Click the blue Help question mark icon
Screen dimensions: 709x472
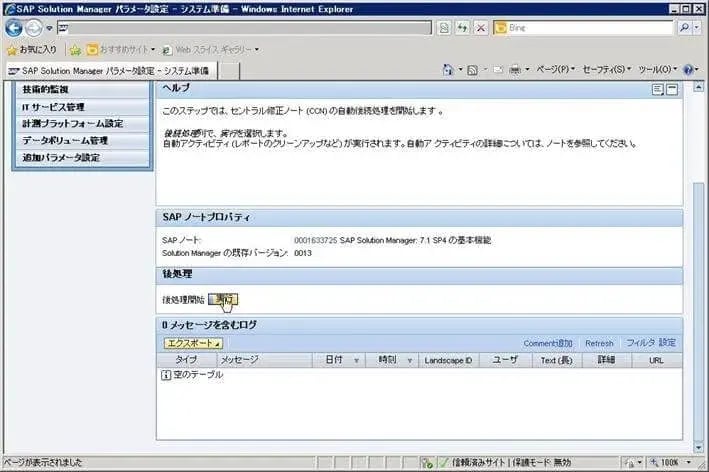pyautogui.click(x=688, y=70)
